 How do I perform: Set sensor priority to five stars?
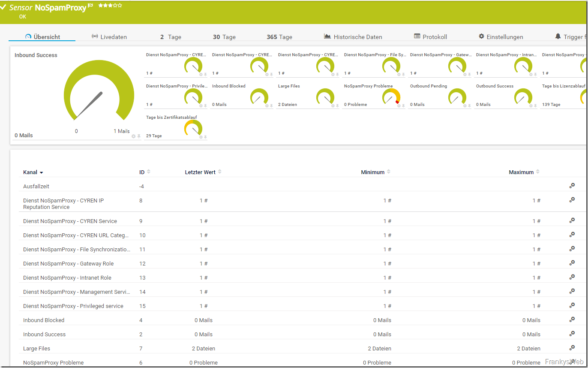[120, 6]
